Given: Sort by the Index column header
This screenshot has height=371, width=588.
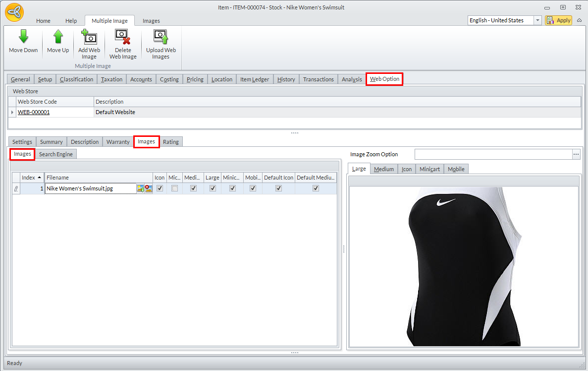Looking at the screenshot, I should click(x=31, y=178).
